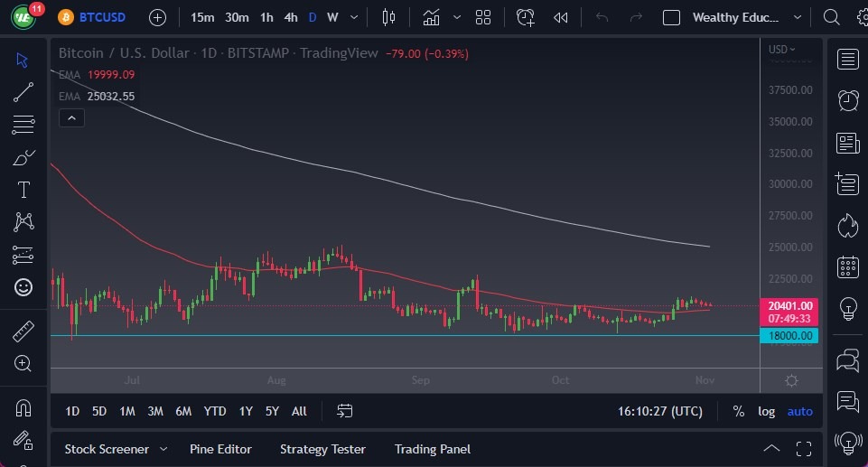
Task: Switch to the 1h timeframe
Action: (266, 18)
